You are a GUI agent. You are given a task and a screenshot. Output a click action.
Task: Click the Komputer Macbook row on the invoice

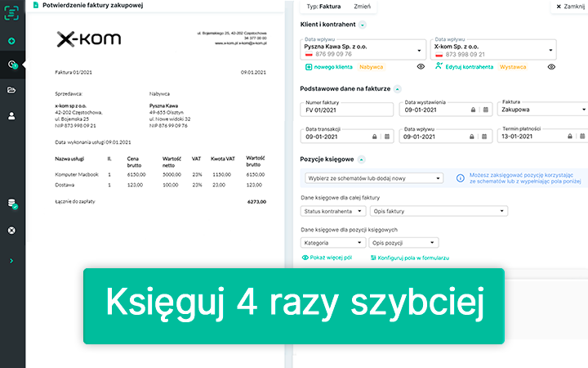160,175
